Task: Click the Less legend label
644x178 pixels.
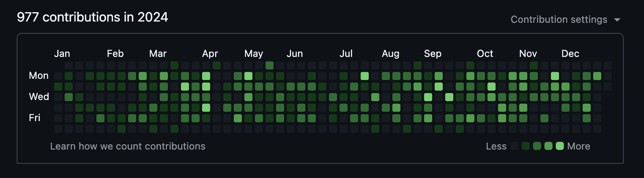Action: point(496,146)
